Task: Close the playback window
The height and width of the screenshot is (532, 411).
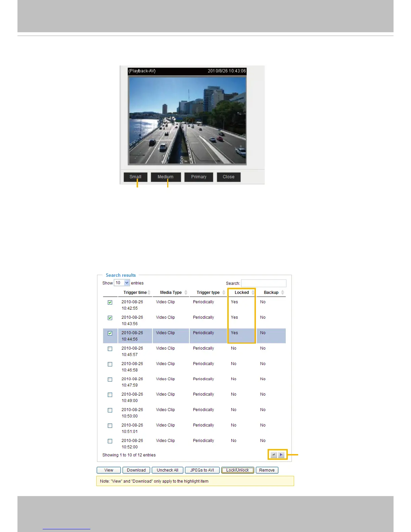Action: pos(229,177)
